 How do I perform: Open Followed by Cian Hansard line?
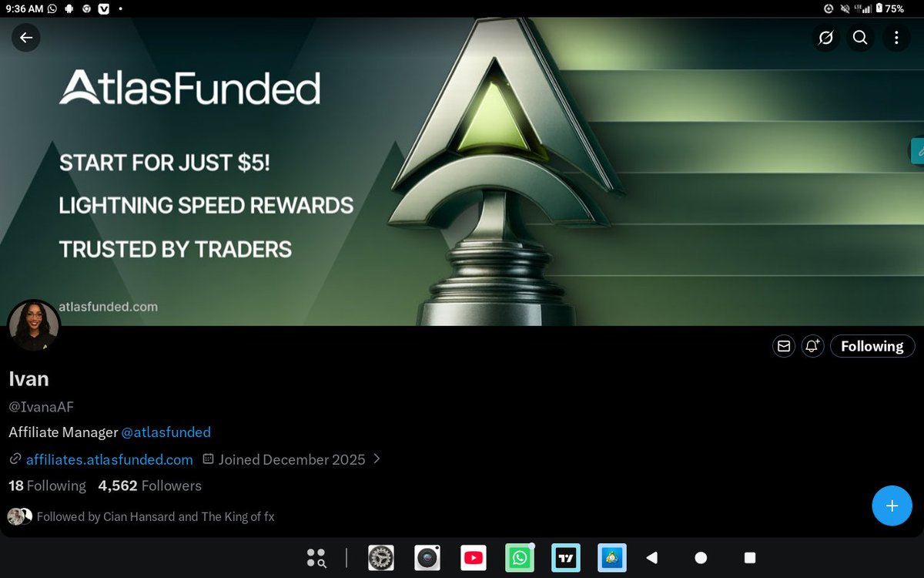141,516
